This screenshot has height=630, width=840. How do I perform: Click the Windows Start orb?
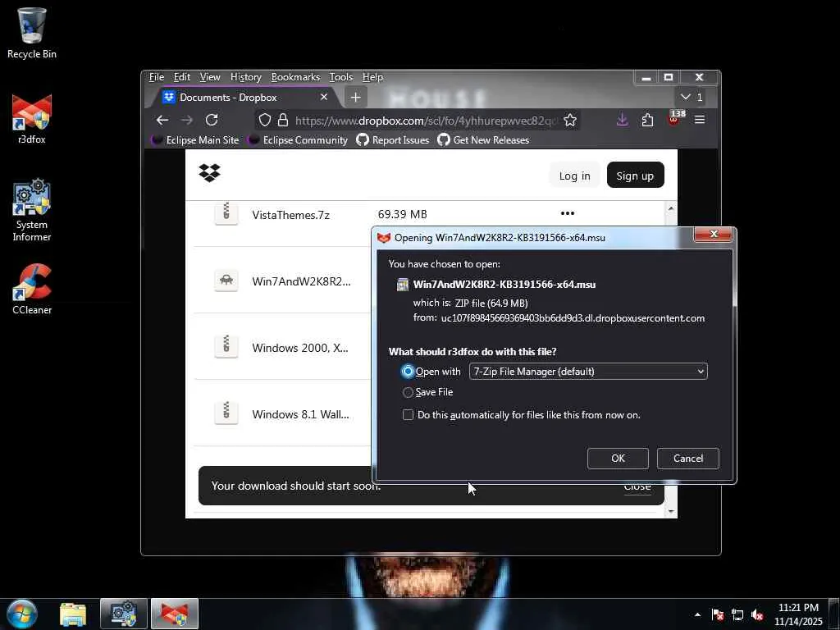(22, 614)
